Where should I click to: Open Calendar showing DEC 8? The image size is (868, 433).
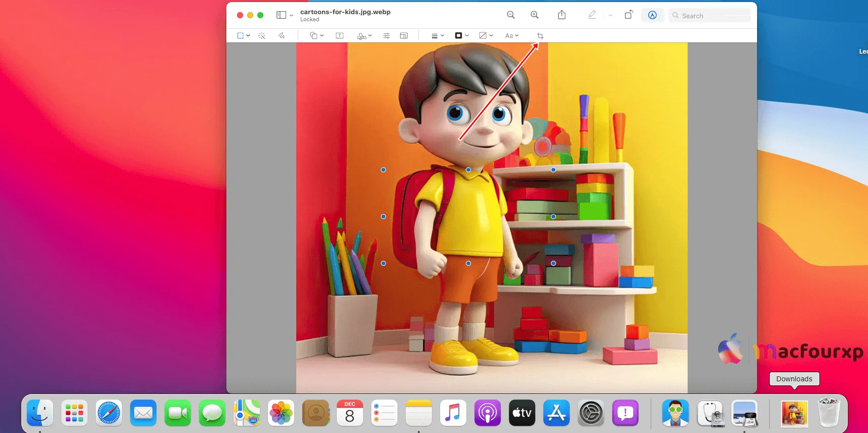click(x=350, y=413)
